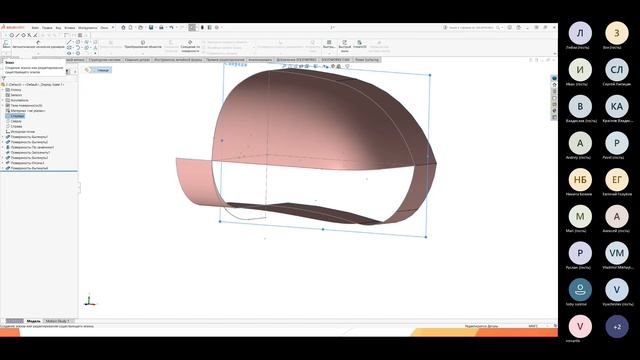640x360 pixels.
Task: Show the +2 more participants
Action: 617,327
